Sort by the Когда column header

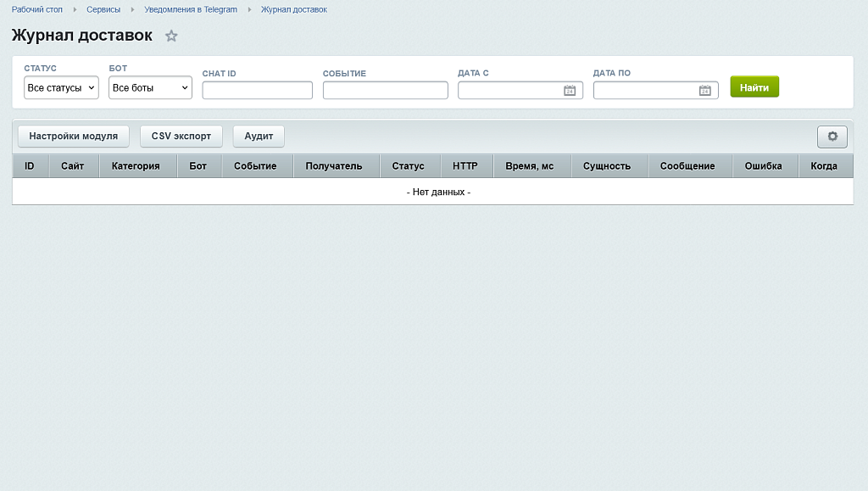pos(824,166)
